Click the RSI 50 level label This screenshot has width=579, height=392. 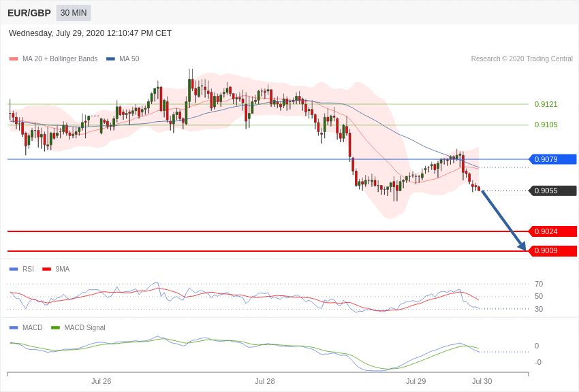click(x=539, y=297)
